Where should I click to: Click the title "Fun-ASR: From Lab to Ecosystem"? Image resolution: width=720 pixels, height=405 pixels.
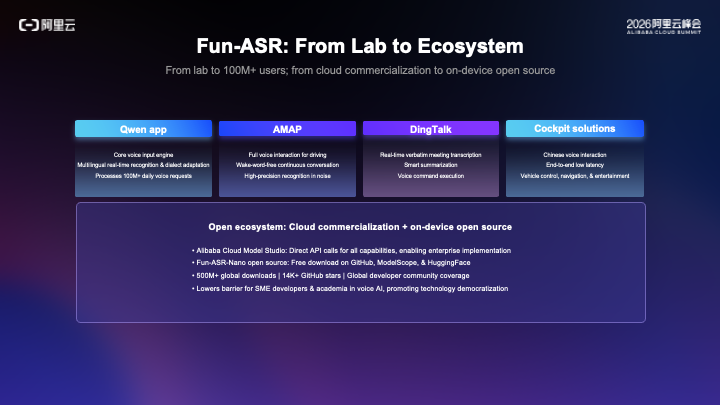point(360,46)
